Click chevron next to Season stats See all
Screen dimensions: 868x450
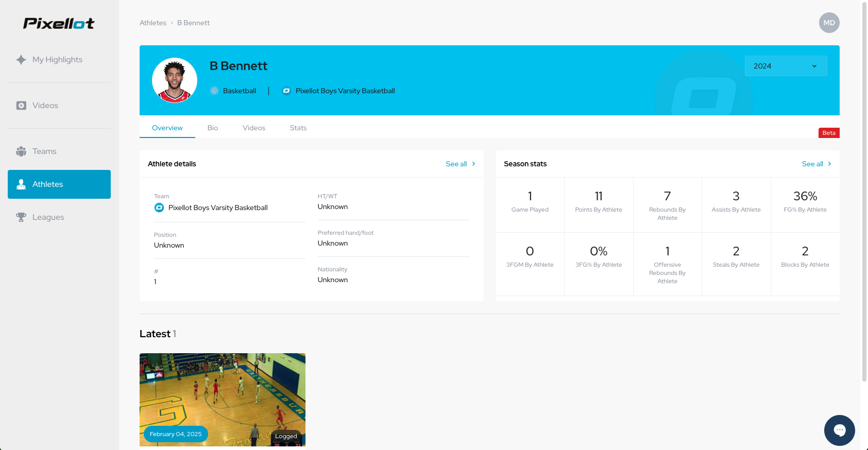click(x=829, y=164)
